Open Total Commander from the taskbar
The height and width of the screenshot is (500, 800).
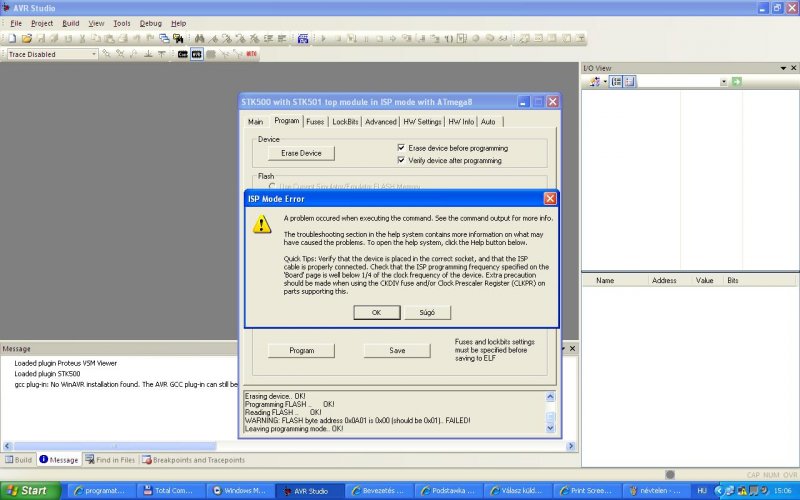click(x=172, y=491)
